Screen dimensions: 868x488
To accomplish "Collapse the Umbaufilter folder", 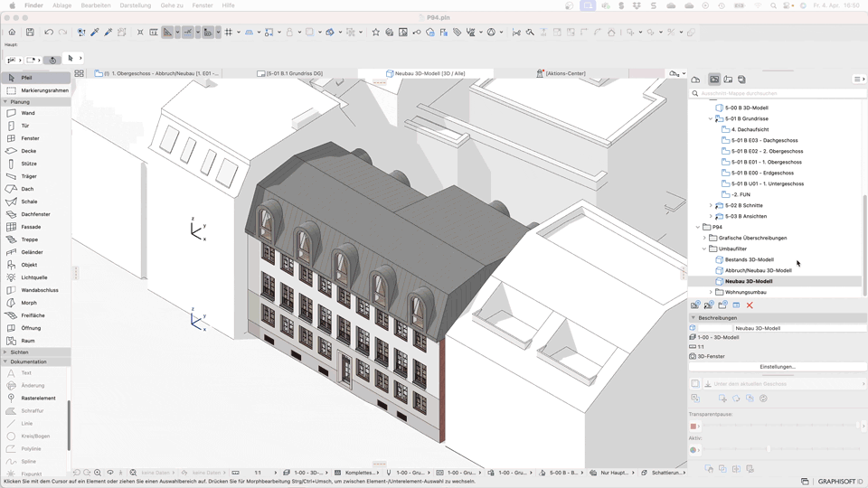I will [x=704, y=249].
